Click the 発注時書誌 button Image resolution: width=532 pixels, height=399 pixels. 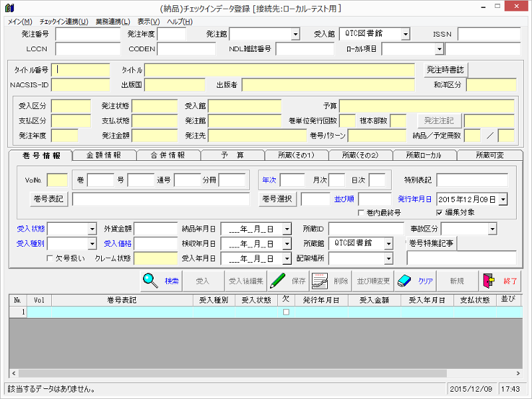[x=446, y=70]
